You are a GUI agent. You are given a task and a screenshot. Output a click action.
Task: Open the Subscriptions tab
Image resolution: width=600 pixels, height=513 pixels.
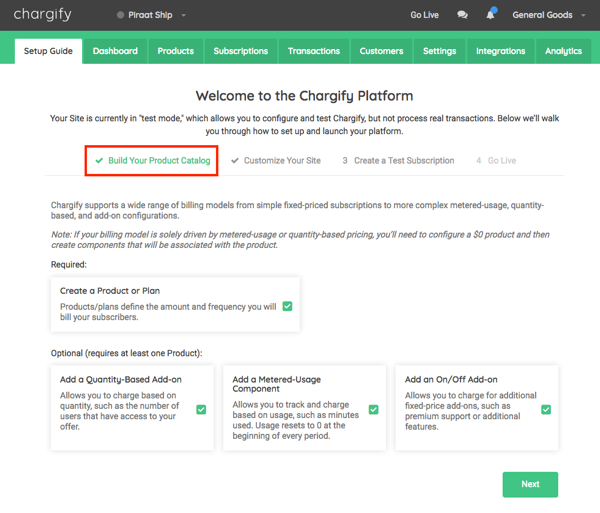pyautogui.click(x=241, y=51)
